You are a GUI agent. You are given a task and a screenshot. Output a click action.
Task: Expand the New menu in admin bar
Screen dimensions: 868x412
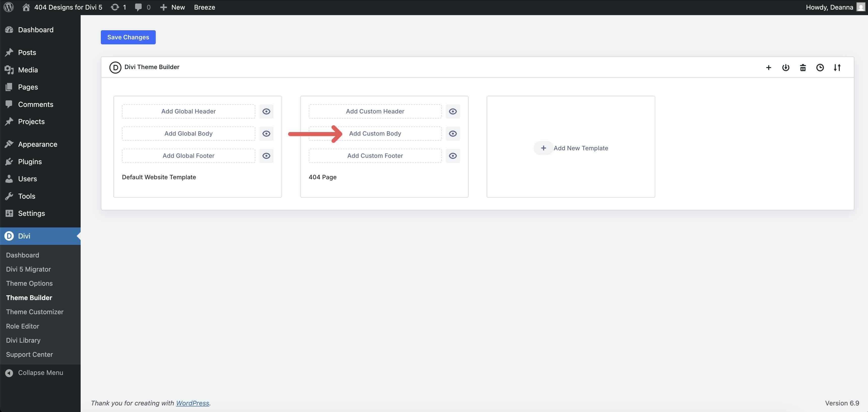(173, 7)
